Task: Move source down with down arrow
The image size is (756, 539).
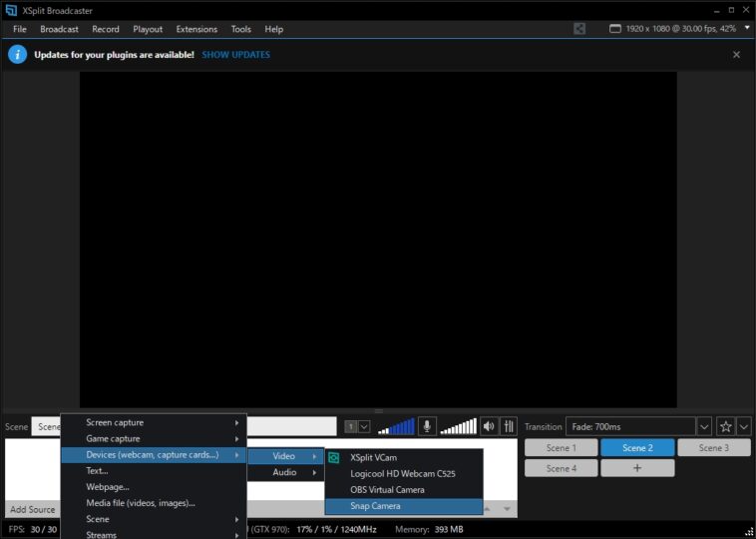Action: click(507, 509)
